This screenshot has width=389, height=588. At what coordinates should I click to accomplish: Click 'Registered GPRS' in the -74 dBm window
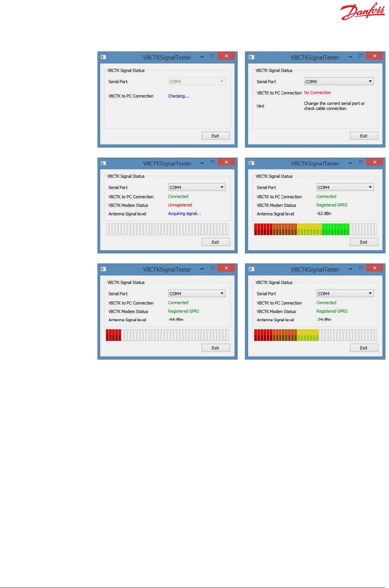coord(332,311)
